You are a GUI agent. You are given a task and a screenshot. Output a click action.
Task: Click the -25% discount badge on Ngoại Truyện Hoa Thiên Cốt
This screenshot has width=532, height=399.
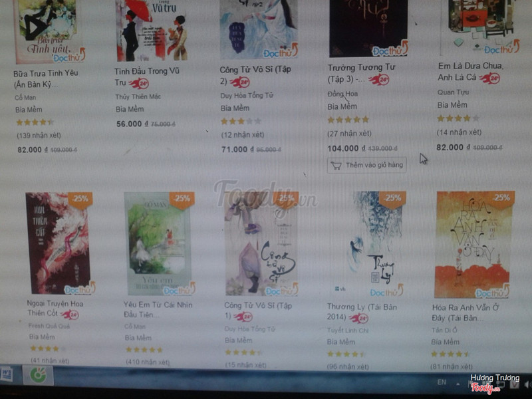tap(80, 199)
